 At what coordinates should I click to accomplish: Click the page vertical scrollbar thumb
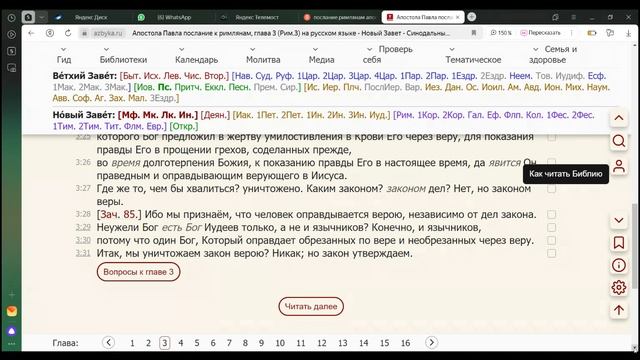click(634, 245)
